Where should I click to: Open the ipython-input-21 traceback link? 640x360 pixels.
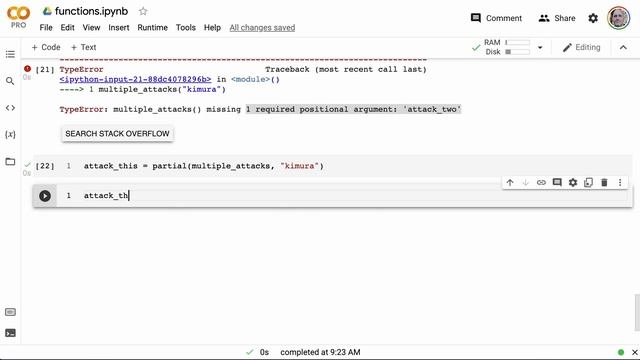click(135, 79)
